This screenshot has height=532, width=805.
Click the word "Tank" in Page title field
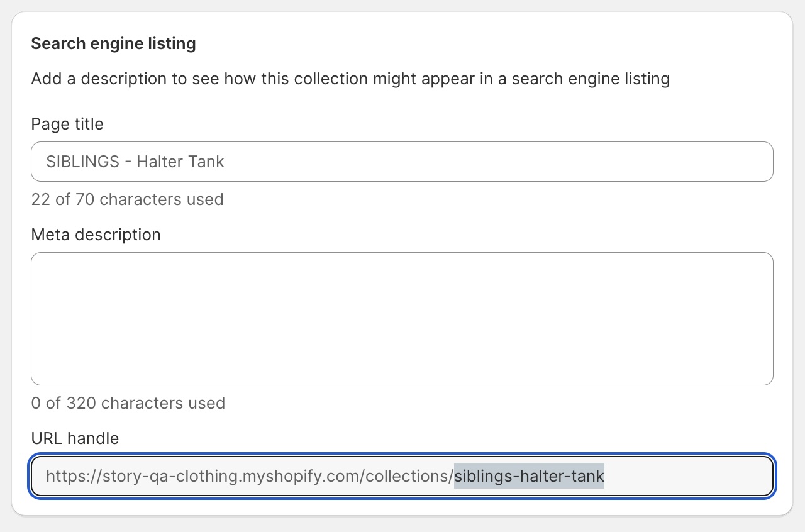[208, 162]
